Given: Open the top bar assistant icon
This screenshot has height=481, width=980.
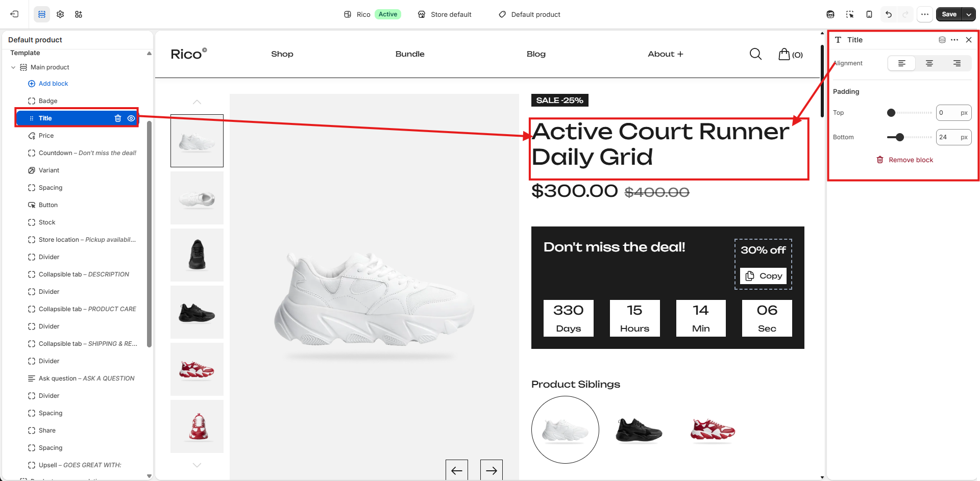Looking at the screenshot, I should (830, 14).
